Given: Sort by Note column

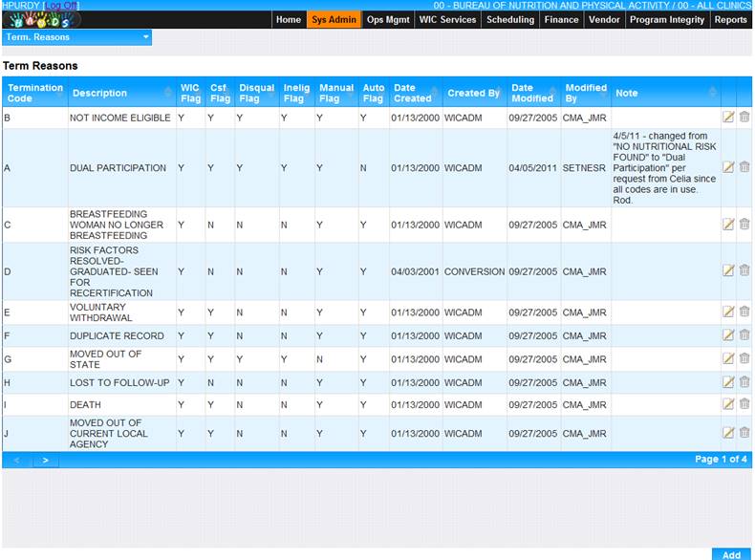Looking at the screenshot, I should point(666,93).
